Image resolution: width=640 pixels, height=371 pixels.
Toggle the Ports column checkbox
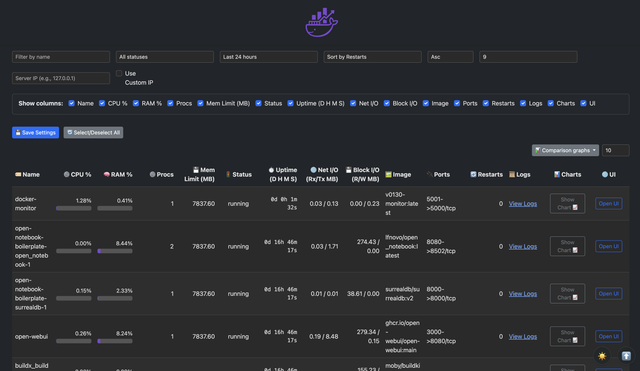pos(457,103)
